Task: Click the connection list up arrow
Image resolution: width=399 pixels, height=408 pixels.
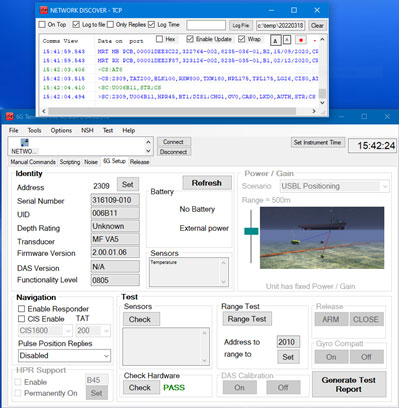Action: pos(148,142)
